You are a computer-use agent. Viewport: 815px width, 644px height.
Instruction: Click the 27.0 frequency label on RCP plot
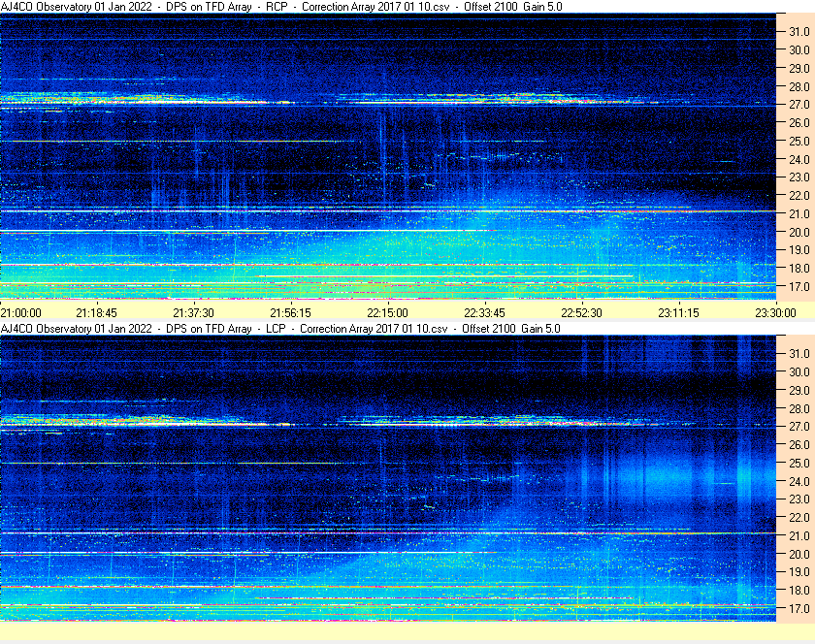pyautogui.click(x=799, y=105)
